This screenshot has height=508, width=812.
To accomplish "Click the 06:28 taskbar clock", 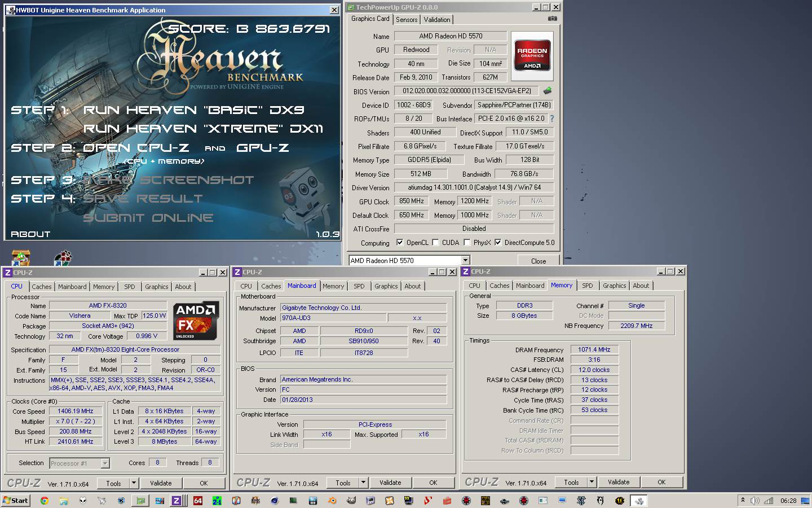I will coord(788,500).
